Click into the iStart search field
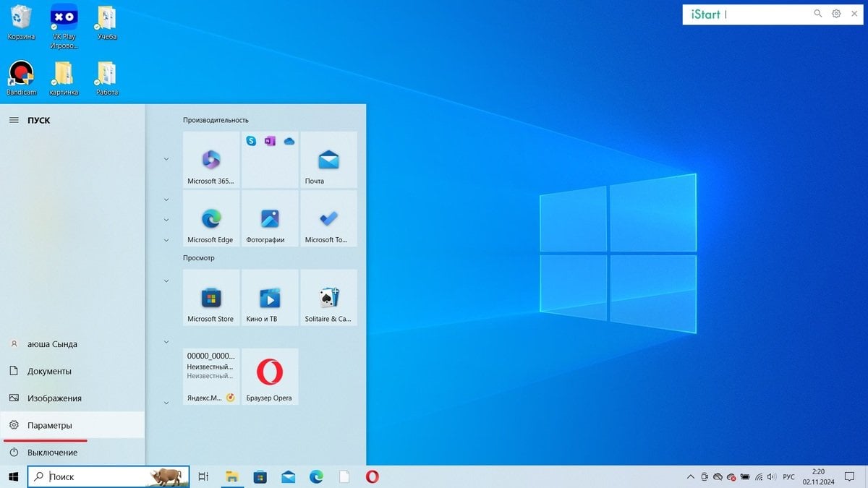The image size is (868, 488). (767, 14)
